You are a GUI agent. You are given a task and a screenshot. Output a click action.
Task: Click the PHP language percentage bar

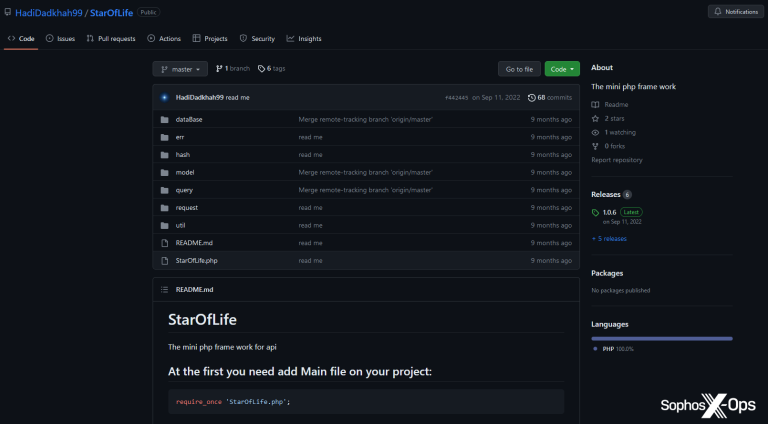662,338
